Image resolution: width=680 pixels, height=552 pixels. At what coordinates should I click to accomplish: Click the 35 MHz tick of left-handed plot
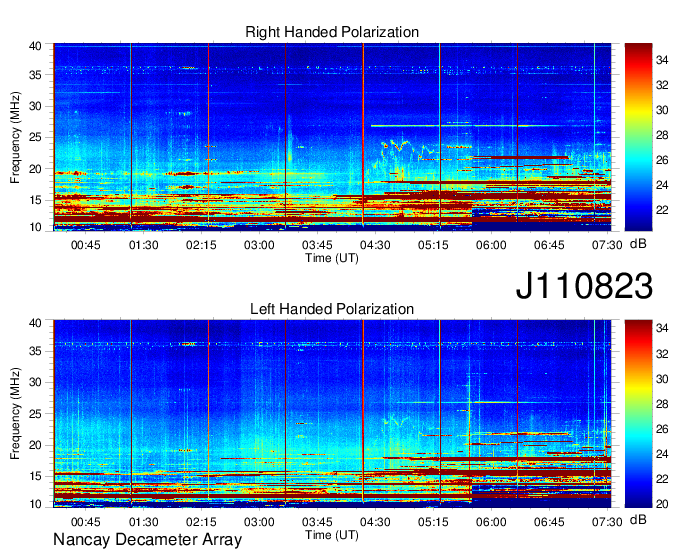pos(36,351)
